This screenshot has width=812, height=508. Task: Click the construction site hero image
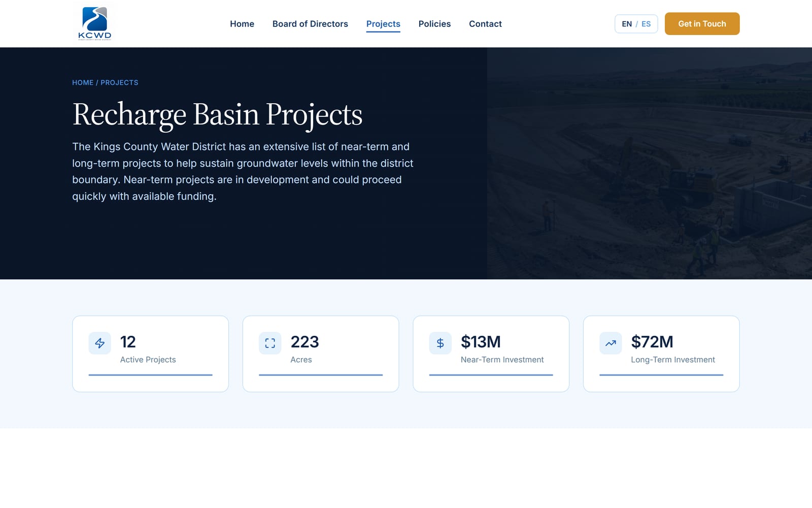(650, 163)
